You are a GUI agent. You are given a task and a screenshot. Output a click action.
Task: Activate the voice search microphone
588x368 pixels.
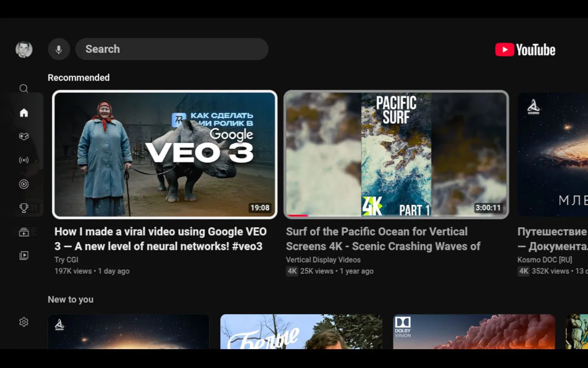pyautogui.click(x=59, y=49)
